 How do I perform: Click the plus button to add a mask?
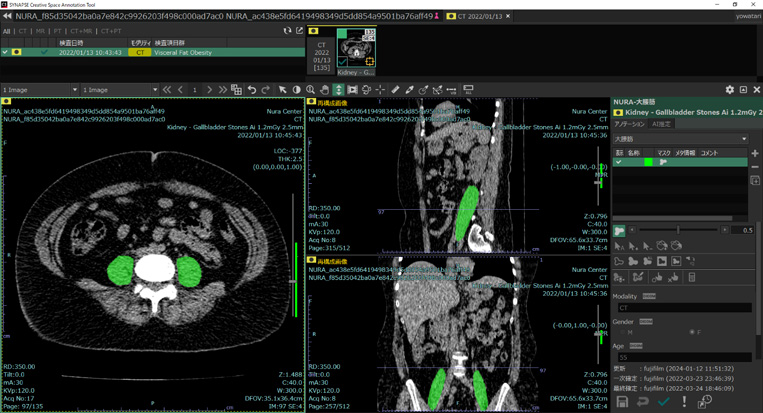[x=755, y=154]
